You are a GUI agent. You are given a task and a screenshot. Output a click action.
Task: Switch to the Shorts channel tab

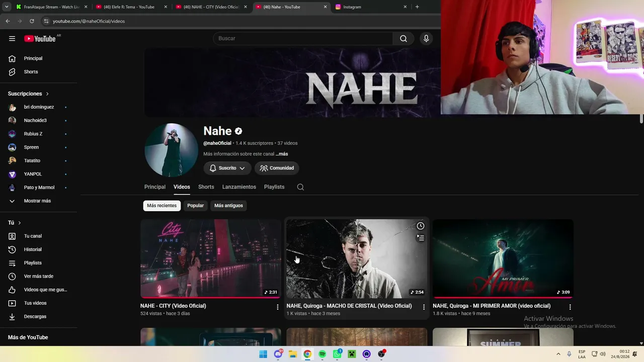(206, 187)
